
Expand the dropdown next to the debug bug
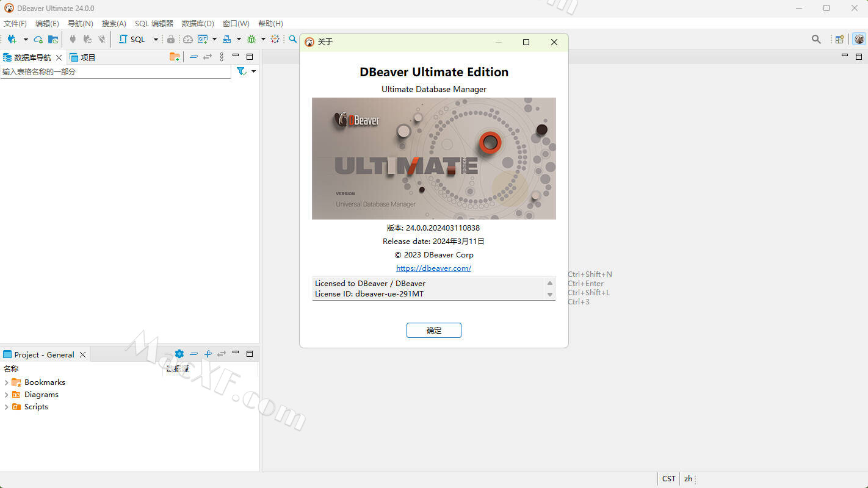coord(263,39)
